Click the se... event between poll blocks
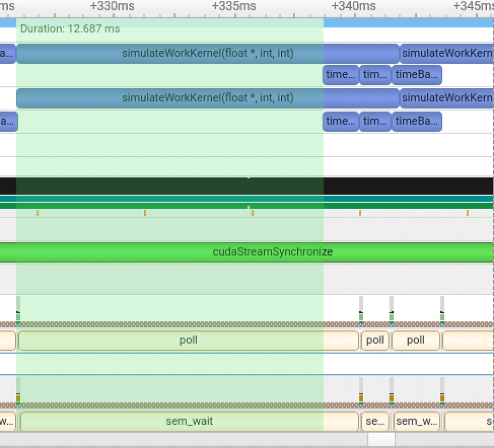 pyautogui.click(x=375, y=421)
